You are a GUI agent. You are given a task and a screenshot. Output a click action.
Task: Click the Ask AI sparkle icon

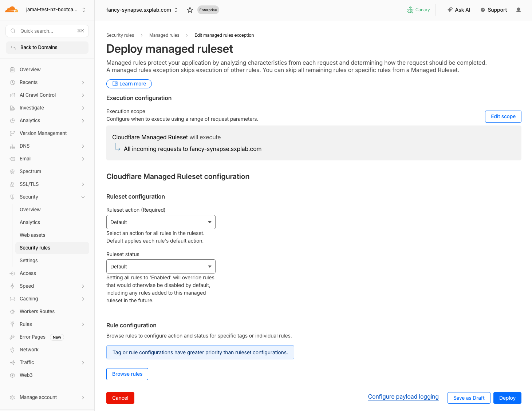coord(450,10)
